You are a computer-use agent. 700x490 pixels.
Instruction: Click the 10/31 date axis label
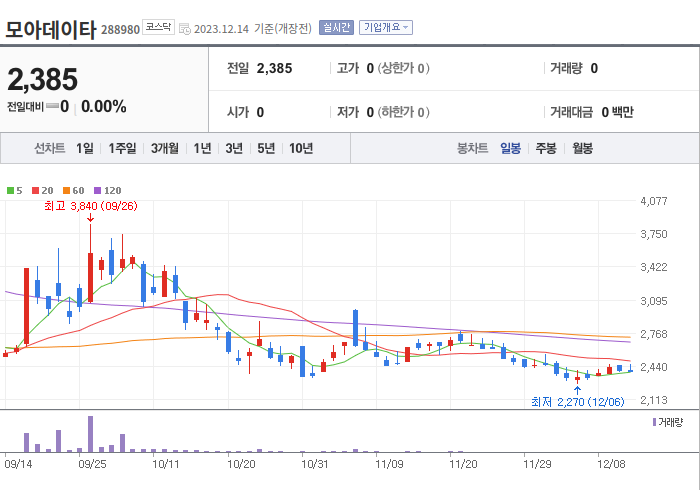point(315,464)
